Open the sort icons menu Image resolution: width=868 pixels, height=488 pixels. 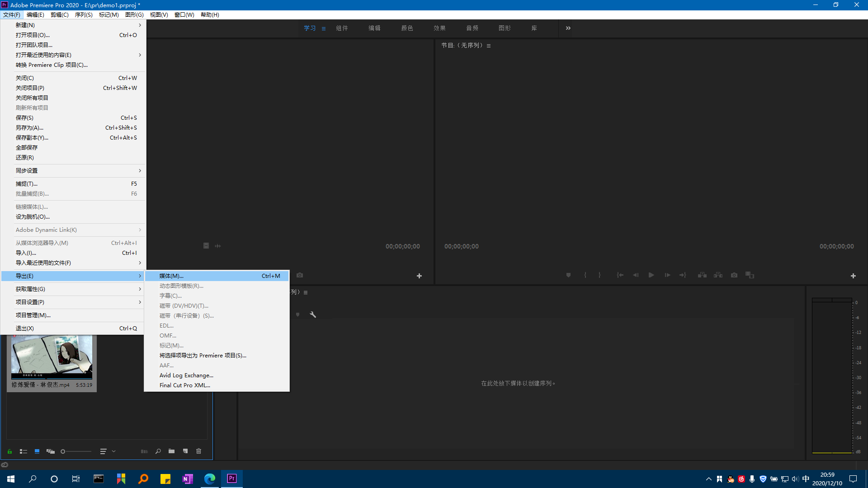click(103, 451)
